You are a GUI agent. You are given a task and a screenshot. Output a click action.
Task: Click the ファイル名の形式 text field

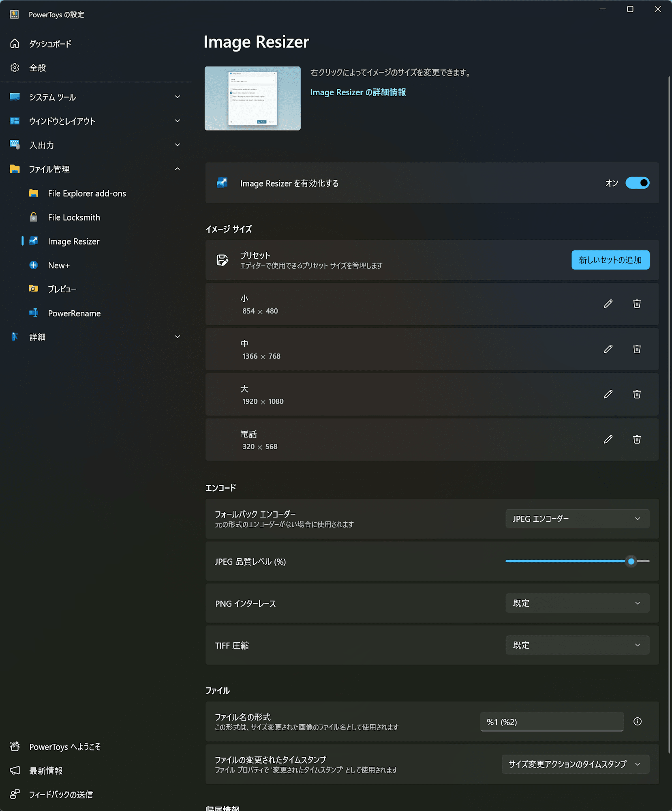pyautogui.click(x=552, y=722)
